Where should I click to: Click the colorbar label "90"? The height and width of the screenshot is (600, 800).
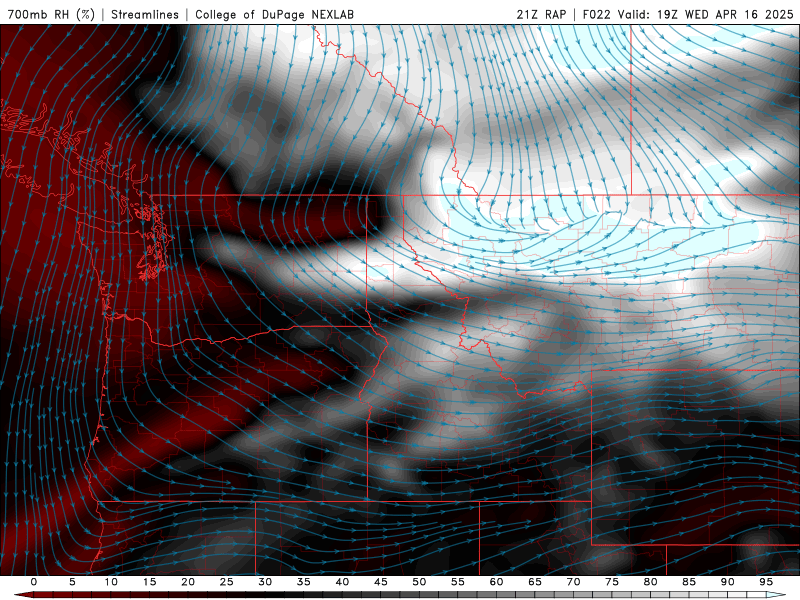(728, 582)
